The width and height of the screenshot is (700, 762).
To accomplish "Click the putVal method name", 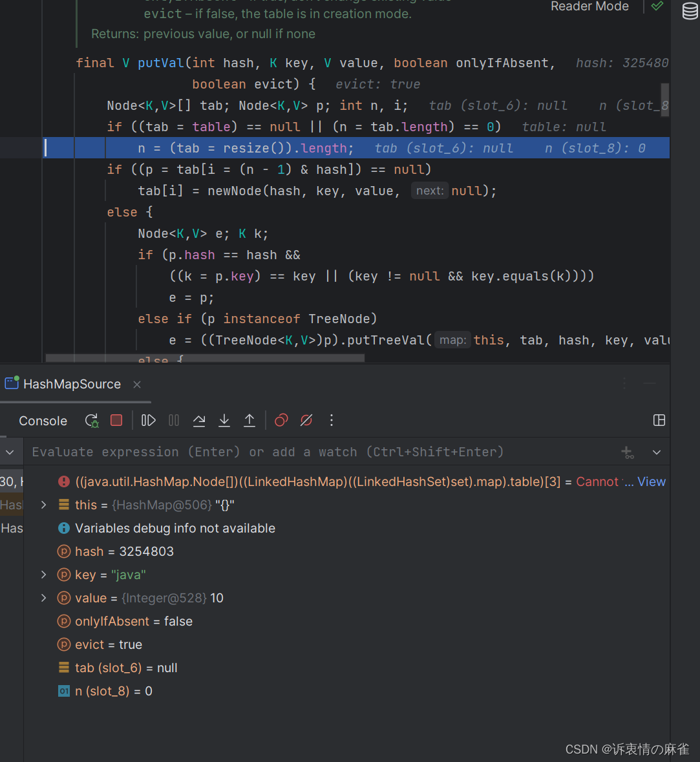I will [x=161, y=63].
